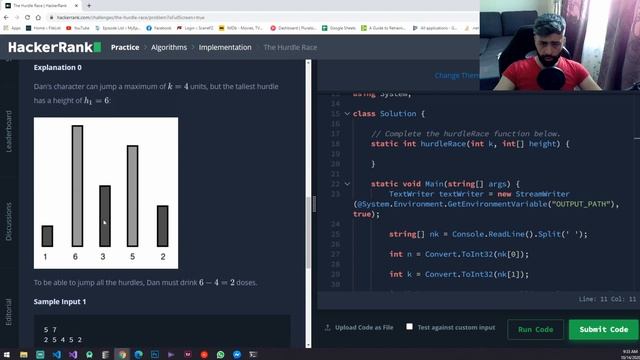Click the taskbar clock
640x360 pixels.
pyautogui.click(x=630, y=354)
